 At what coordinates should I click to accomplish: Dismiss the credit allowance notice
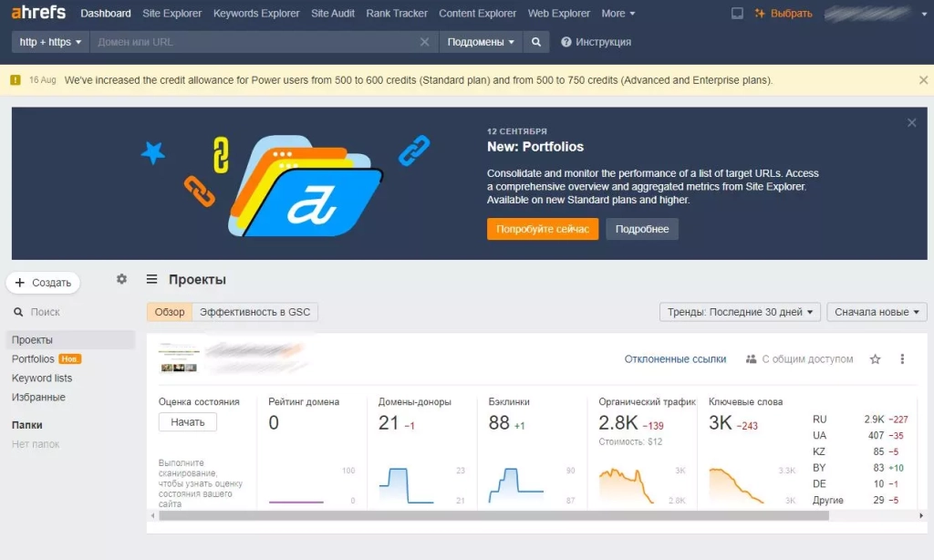(923, 80)
